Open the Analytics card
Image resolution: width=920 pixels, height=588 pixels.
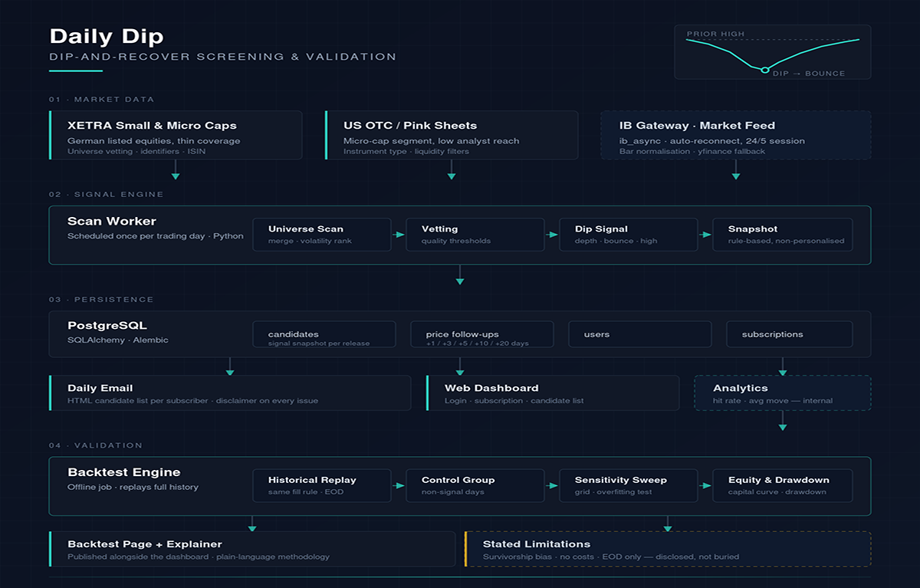click(783, 393)
